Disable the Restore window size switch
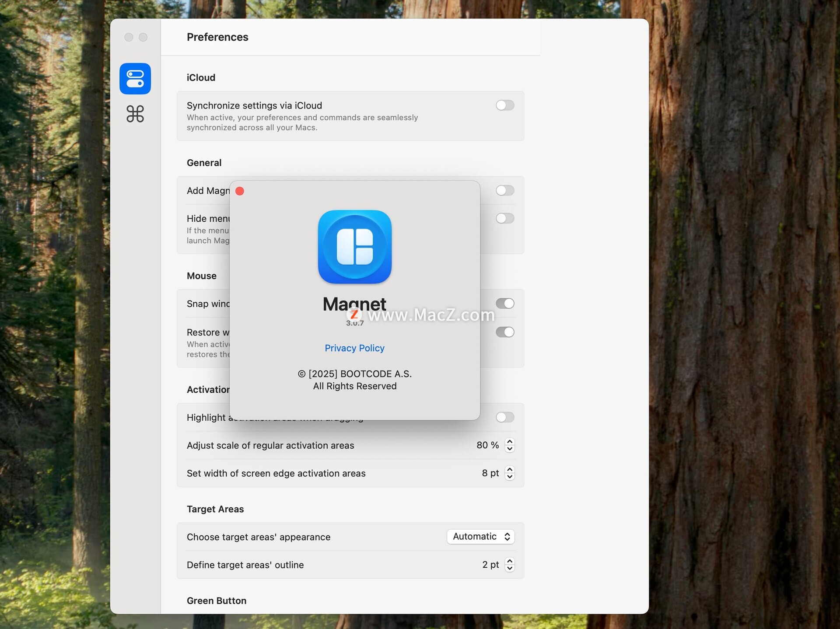 505,332
